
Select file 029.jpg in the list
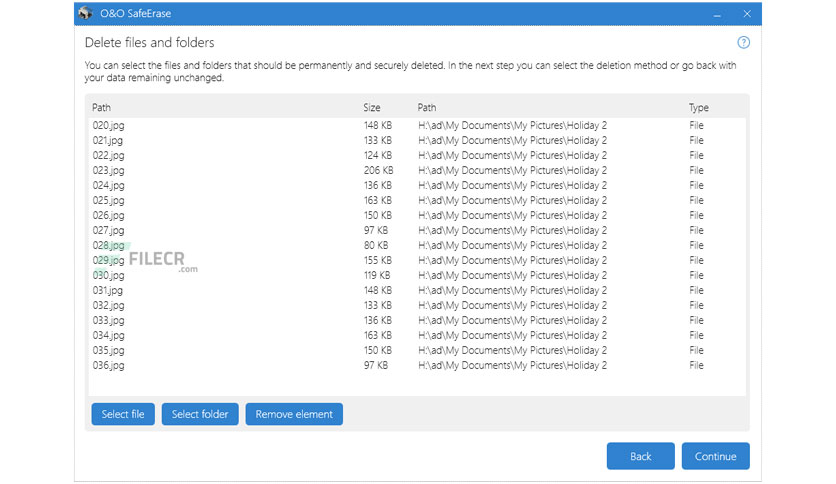click(108, 260)
